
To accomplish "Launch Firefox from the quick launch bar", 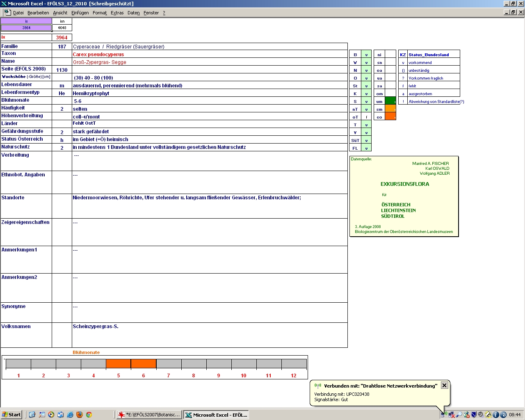I will click(80, 415).
